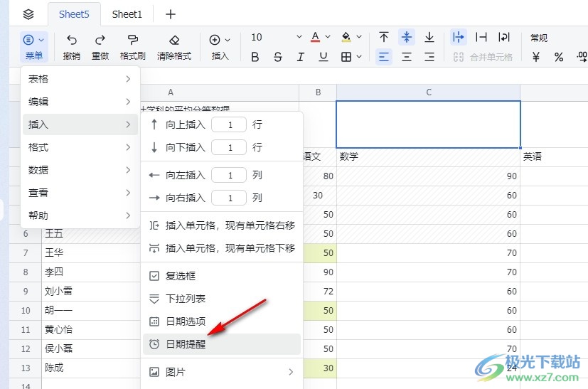Insert a checkbox via 复选框 option
Viewport: 588px width, 389px height.
coord(180,276)
